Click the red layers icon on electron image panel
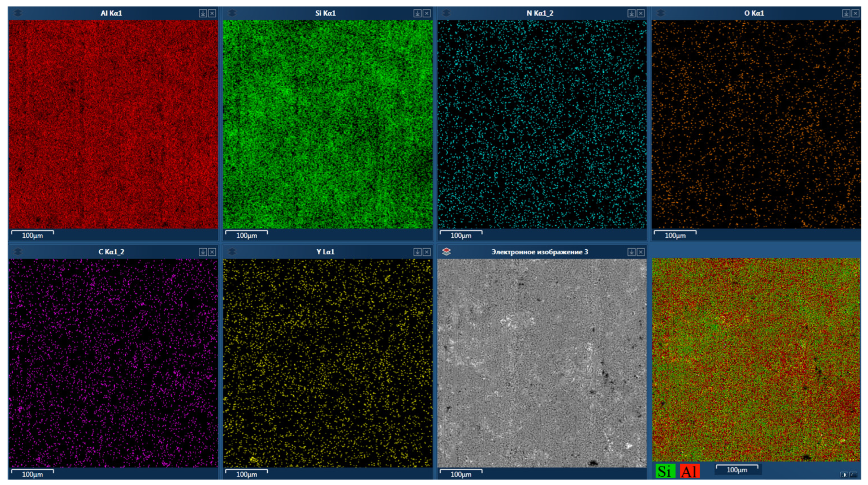Image resolution: width=868 pixels, height=485 pixels. tap(446, 252)
